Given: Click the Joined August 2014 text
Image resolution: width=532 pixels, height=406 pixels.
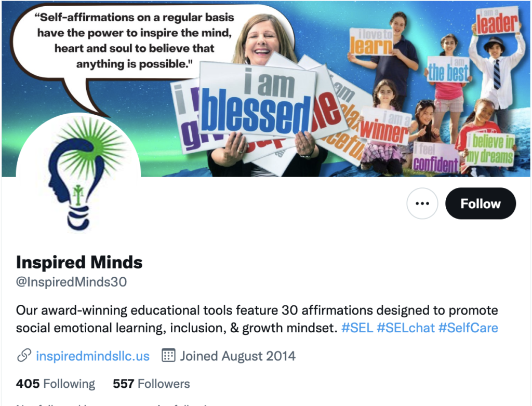Looking at the screenshot, I should click(237, 356).
